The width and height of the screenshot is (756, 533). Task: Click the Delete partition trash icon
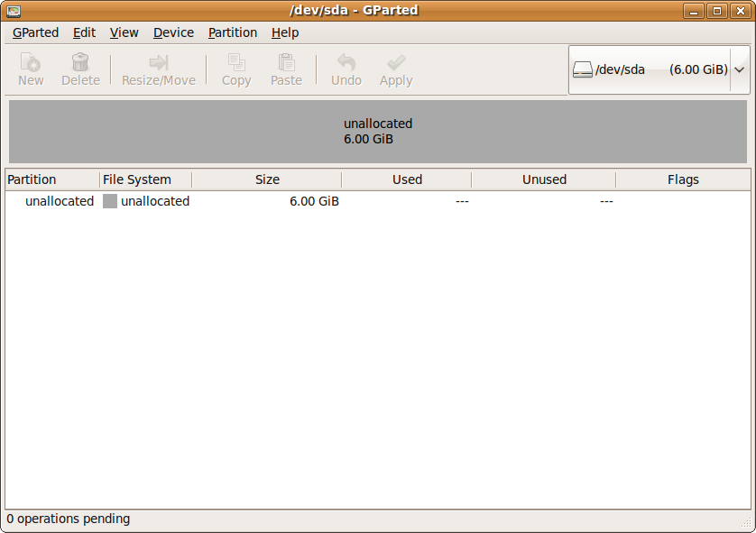coord(80,63)
